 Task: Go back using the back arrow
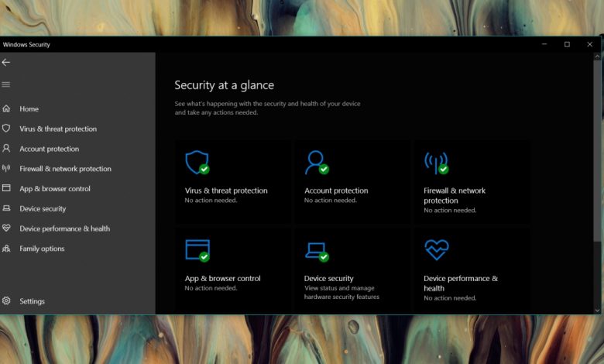[5, 63]
